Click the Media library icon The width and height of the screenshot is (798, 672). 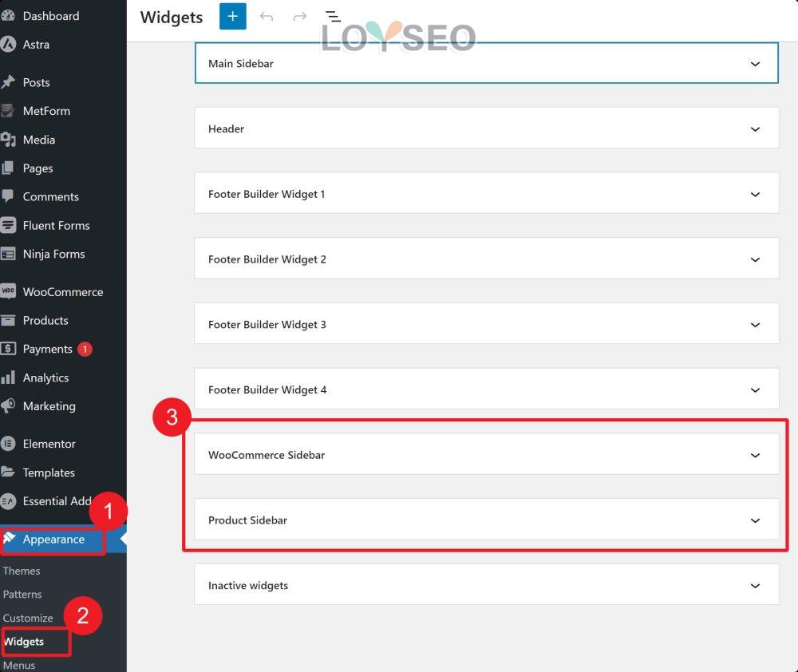point(8,140)
